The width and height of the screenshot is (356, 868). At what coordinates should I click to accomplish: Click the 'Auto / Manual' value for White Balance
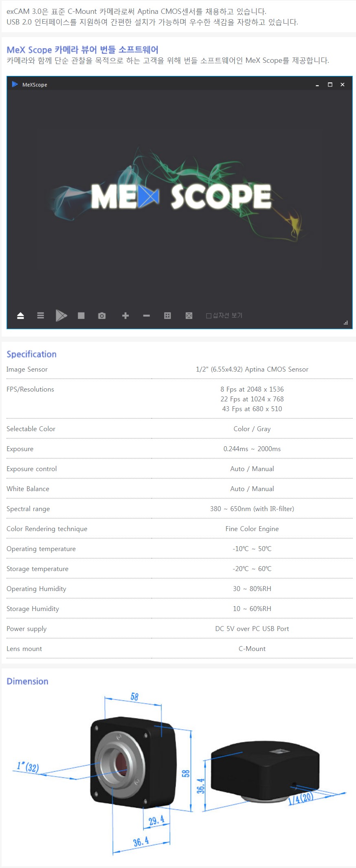(252, 489)
